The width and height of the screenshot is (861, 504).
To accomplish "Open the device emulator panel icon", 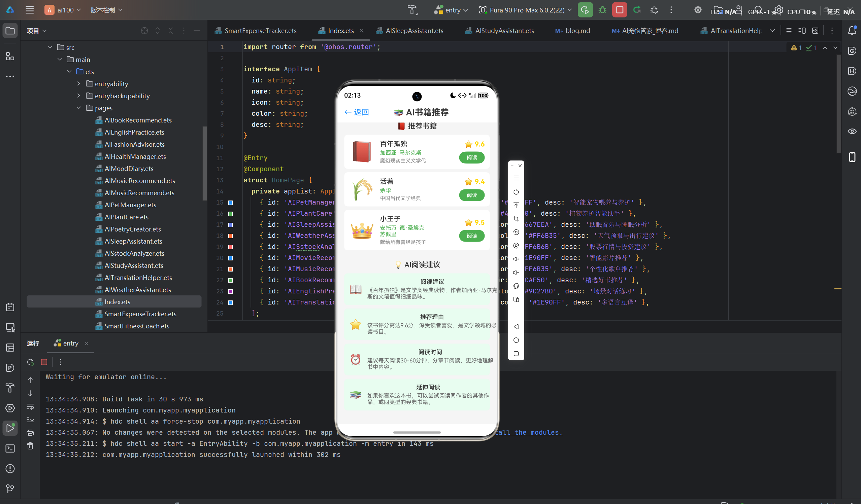I will (852, 157).
